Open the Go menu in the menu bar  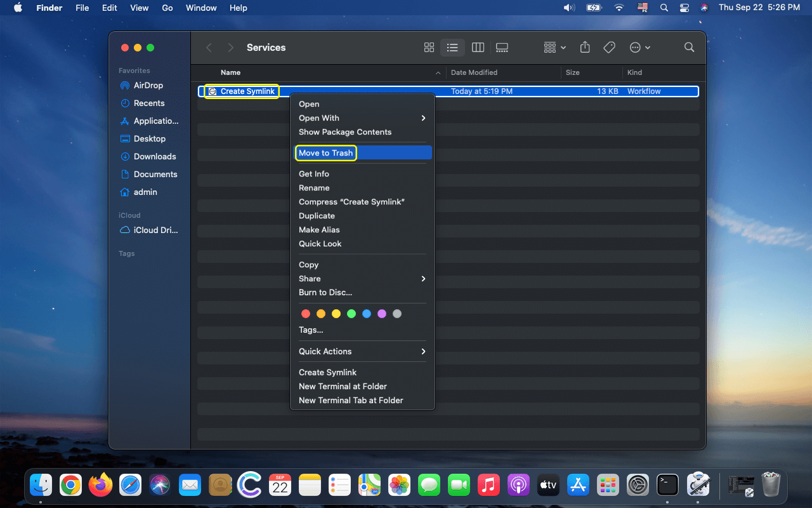[167, 8]
